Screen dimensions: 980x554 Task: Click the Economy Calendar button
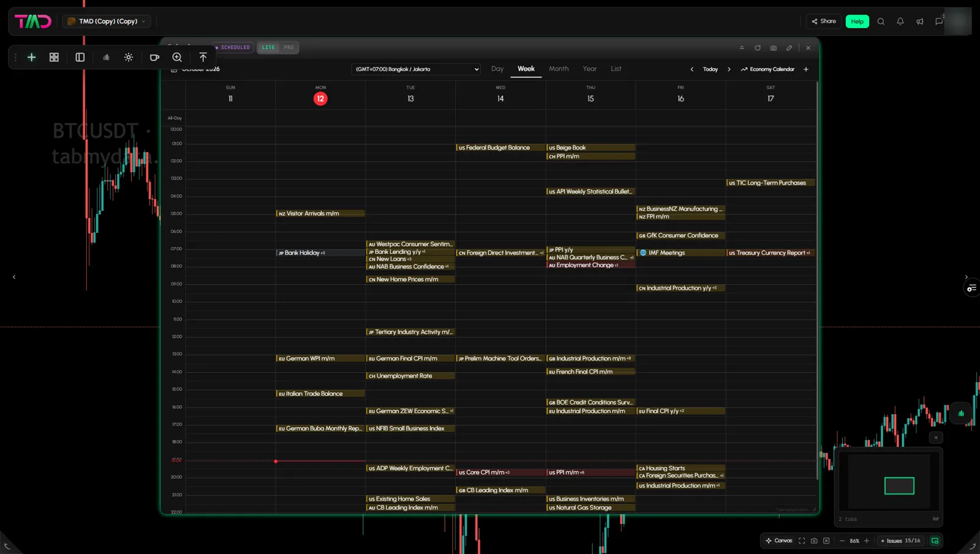pos(767,69)
